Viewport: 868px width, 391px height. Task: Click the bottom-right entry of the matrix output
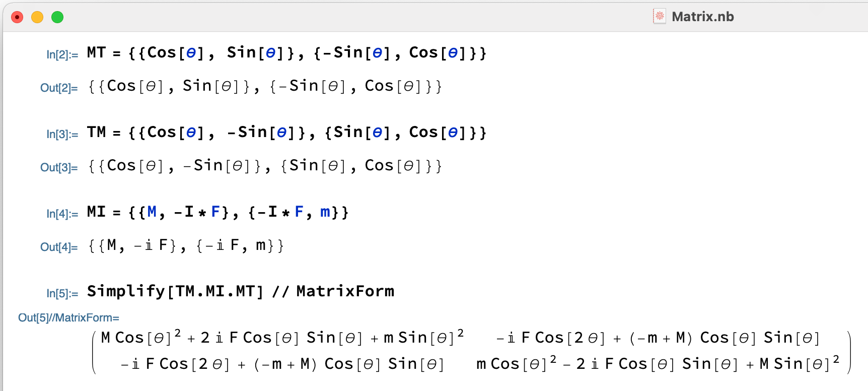coord(658,364)
